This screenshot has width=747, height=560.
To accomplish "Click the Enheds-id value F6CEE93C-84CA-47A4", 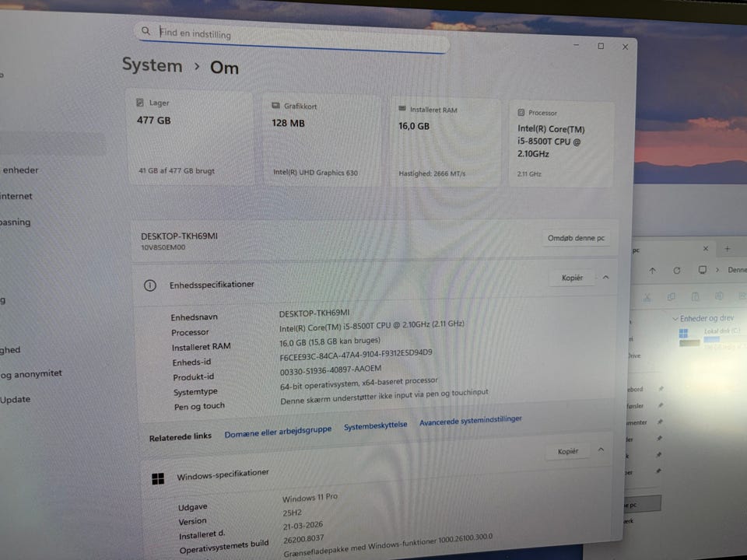I will point(356,355).
